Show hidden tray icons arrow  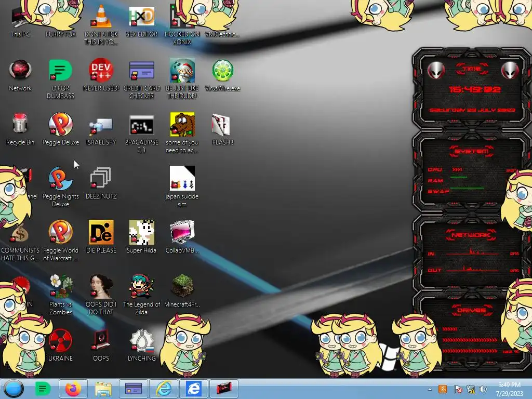point(430,389)
